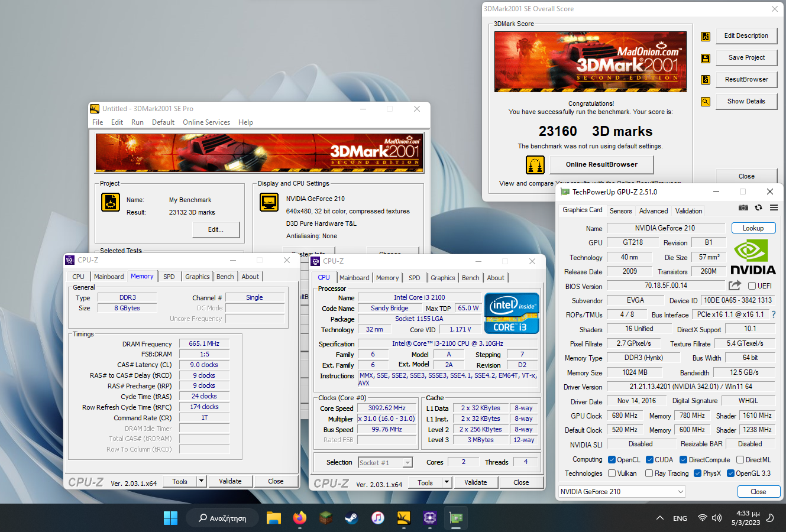
Task: Click ResultBrowser button
Action: pos(746,80)
